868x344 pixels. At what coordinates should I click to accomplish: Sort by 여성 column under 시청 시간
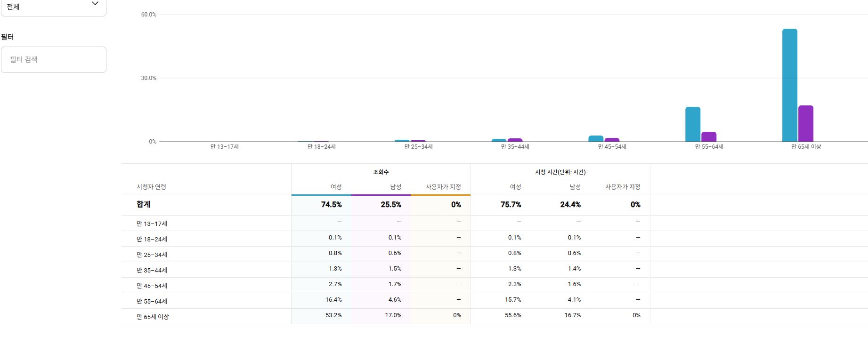[515, 187]
